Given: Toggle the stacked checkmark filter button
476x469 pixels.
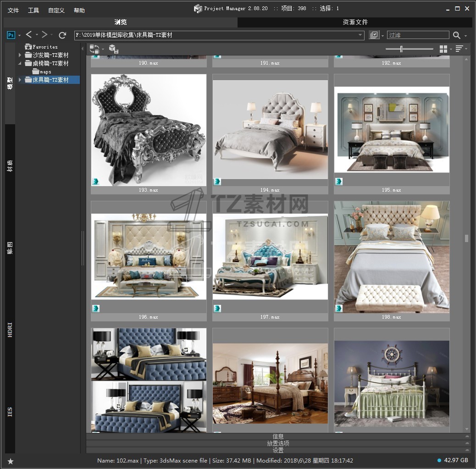Looking at the screenshot, I should tap(374, 35).
